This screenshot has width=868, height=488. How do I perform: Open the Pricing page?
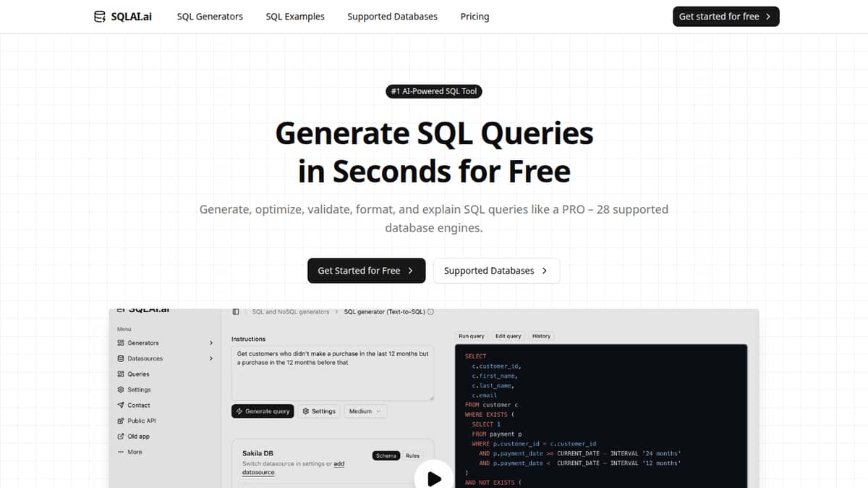coord(475,17)
